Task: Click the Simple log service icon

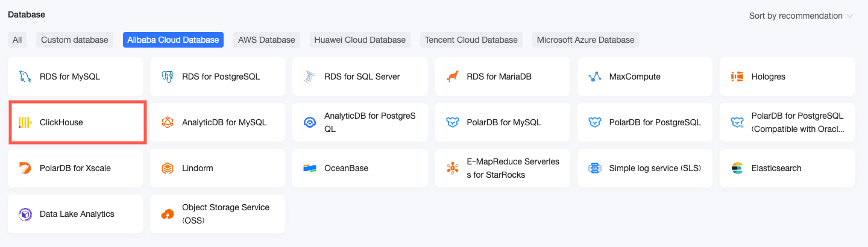Action: click(595, 168)
